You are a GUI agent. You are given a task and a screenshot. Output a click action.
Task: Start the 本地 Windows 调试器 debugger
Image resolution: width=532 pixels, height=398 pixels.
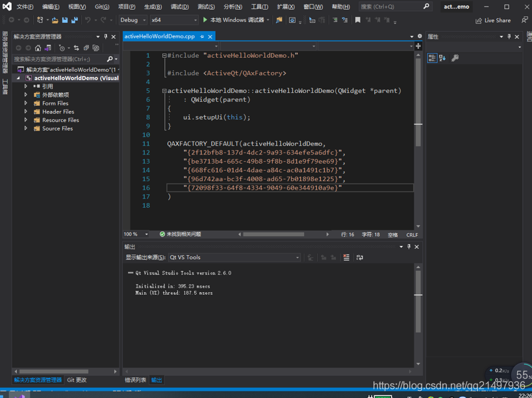coord(234,20)
